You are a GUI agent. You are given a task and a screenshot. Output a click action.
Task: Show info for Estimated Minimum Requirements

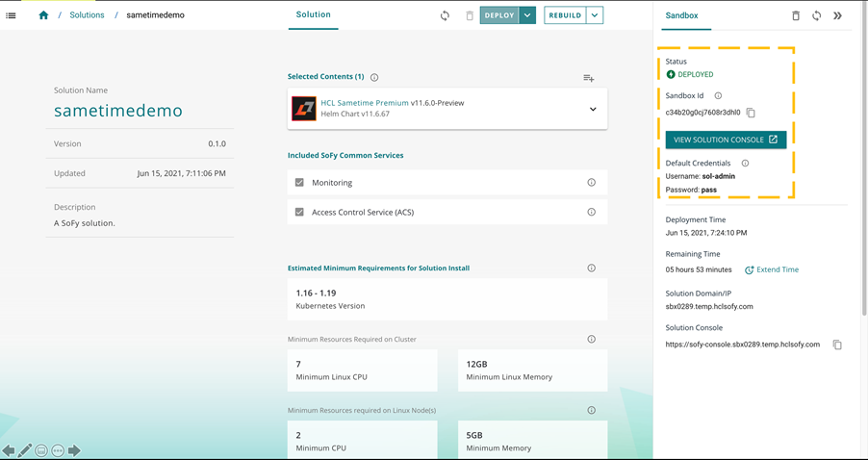pos(591,268)
